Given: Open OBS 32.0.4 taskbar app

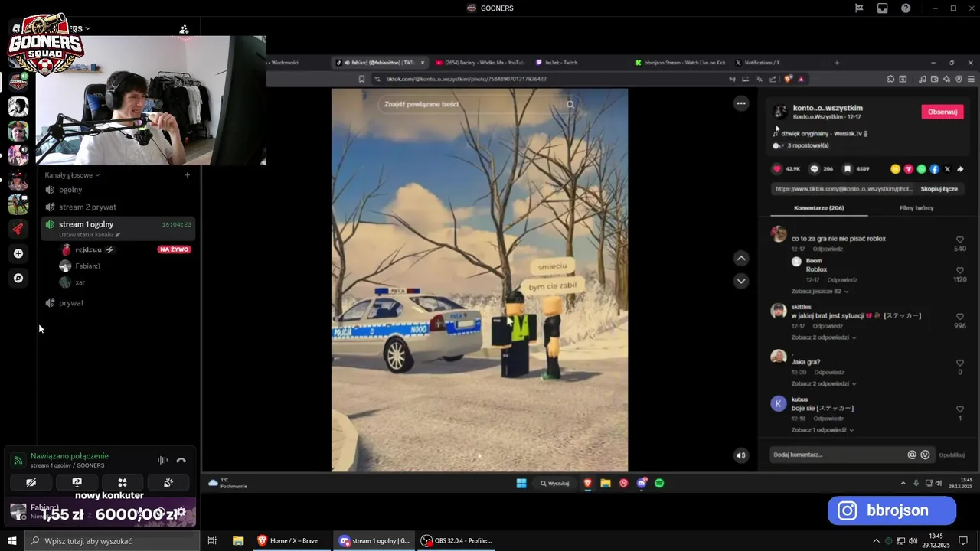Looking at the screenshot, I should coord(457,540).
